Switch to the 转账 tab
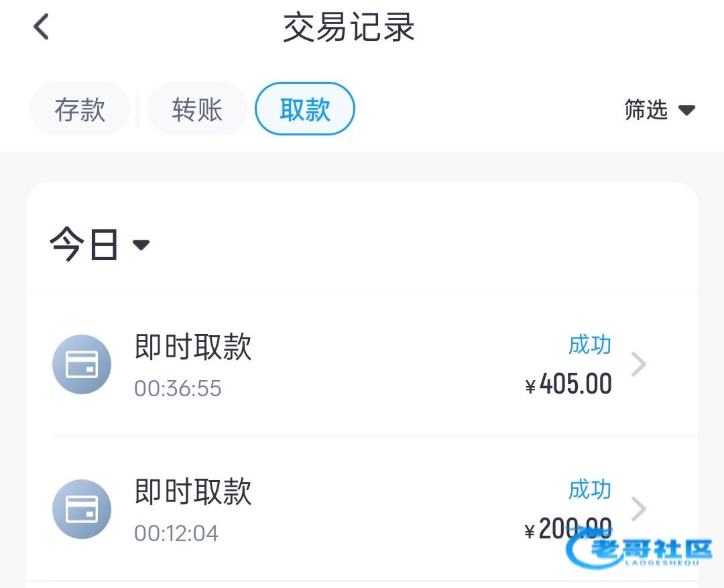724x588 pixels. 196,109
